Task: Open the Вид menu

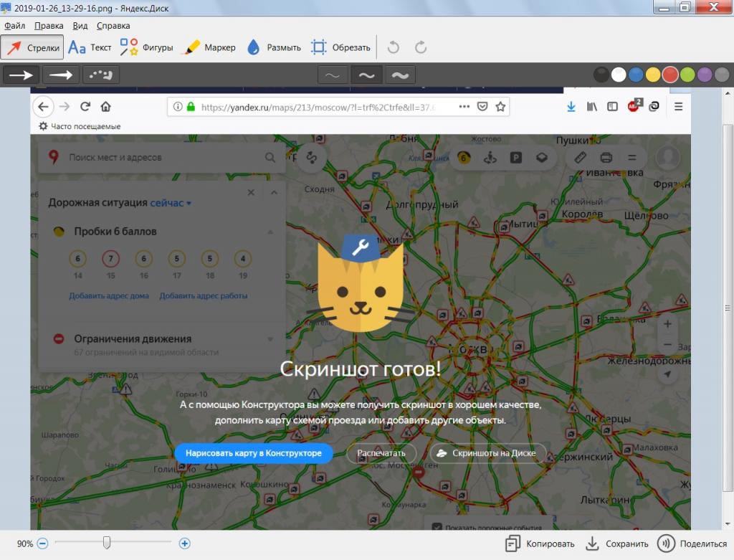Action: coord(80,26)
